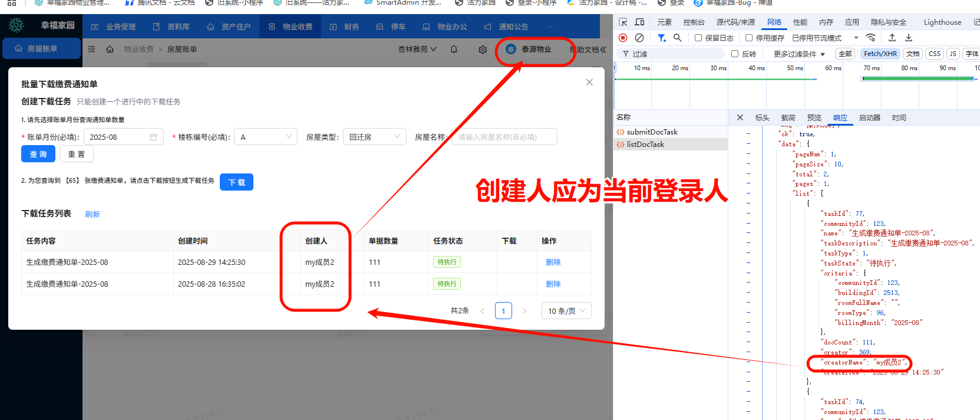
Task: Stop recording the network log
Action: click(623, 38)
